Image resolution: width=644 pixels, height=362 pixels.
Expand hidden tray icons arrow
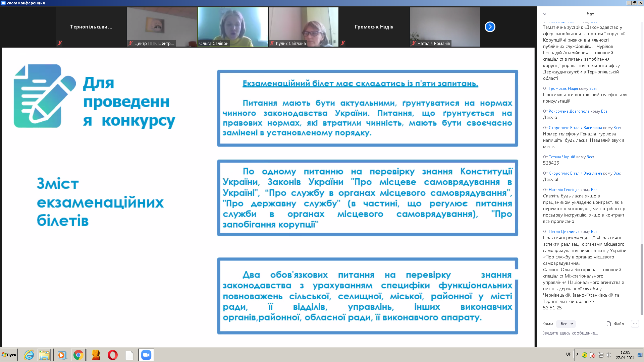coord(577,355)
